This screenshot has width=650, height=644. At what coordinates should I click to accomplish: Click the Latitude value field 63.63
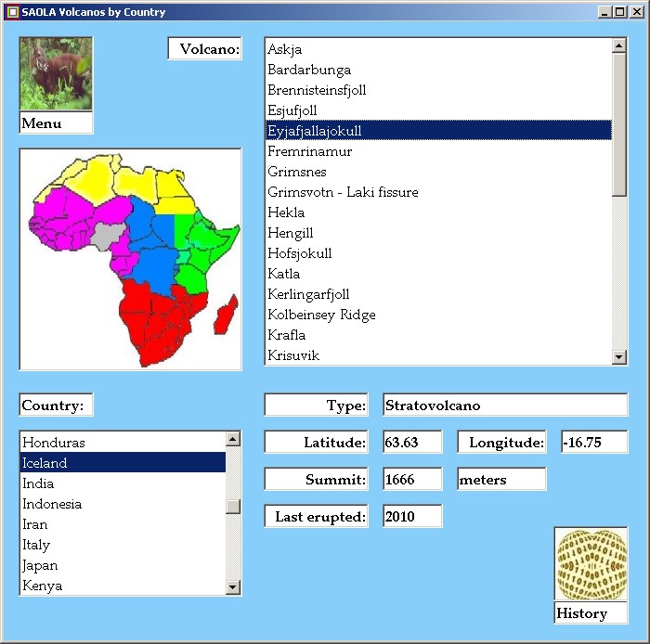412,443
